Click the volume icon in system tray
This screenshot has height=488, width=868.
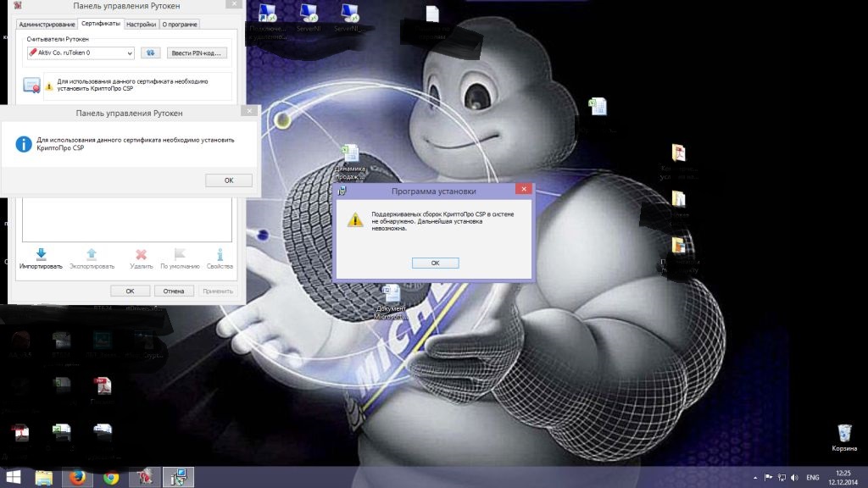793,477
